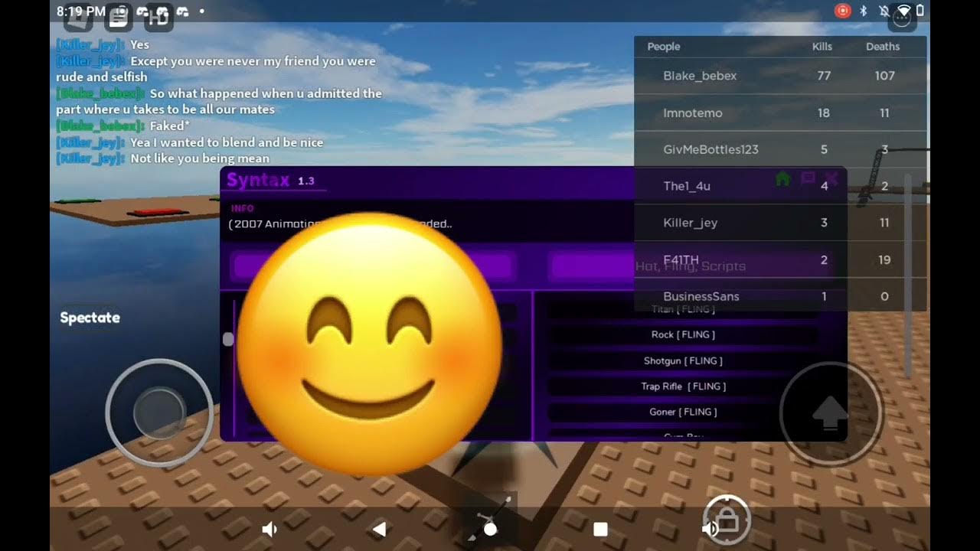Select the left purple tab in Syntax

[373, 266]
